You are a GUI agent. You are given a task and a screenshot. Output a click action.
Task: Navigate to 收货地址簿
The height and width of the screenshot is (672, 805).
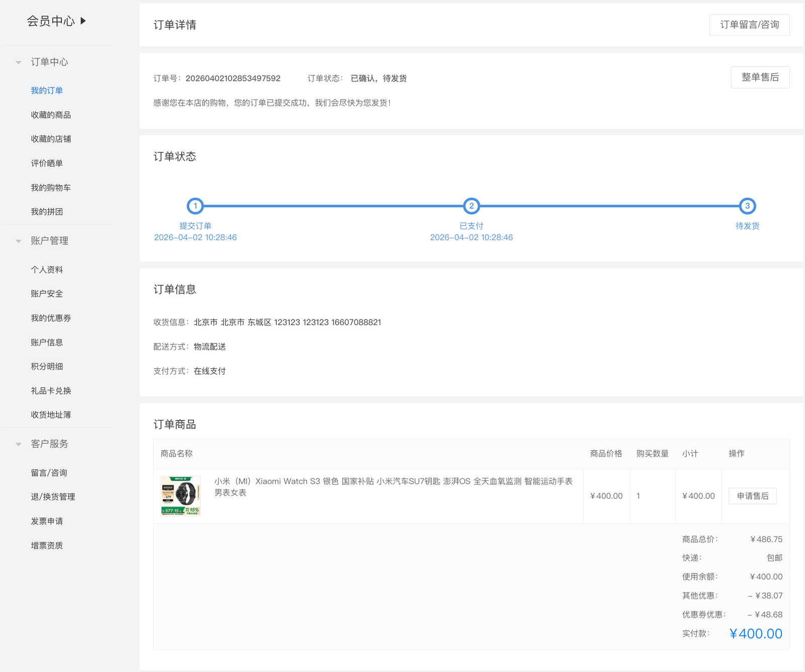pyautogui.click(x=51, y=414)
